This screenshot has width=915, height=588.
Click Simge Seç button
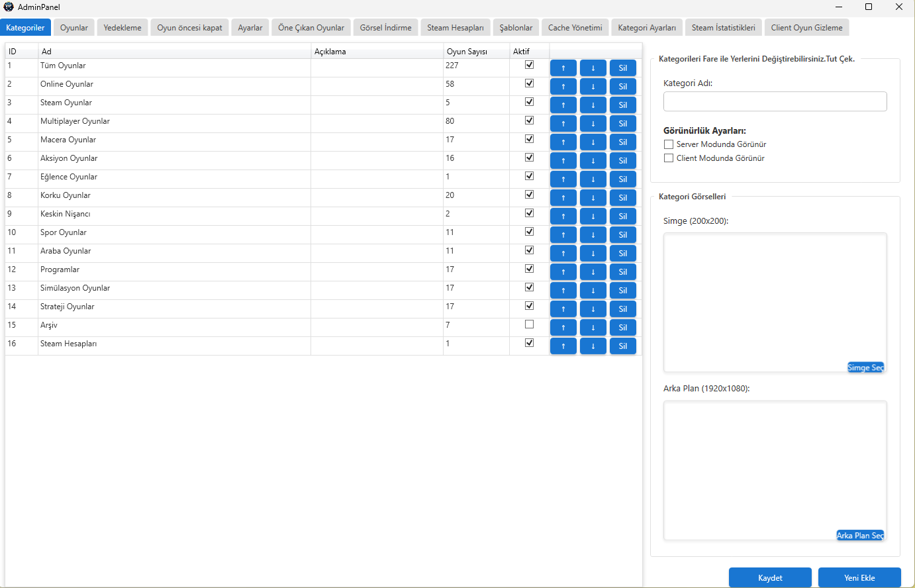coord(866,367)
